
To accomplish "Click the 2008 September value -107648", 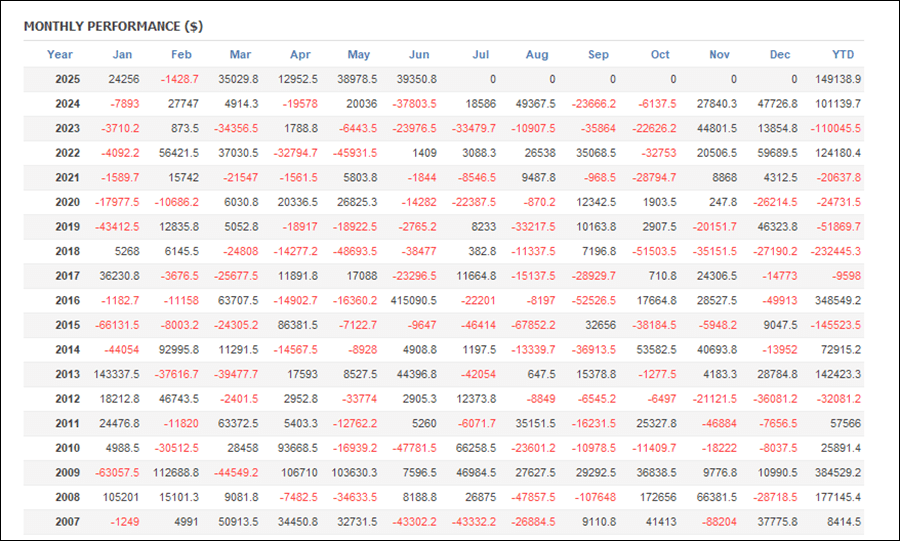I will tap(594, 497).
